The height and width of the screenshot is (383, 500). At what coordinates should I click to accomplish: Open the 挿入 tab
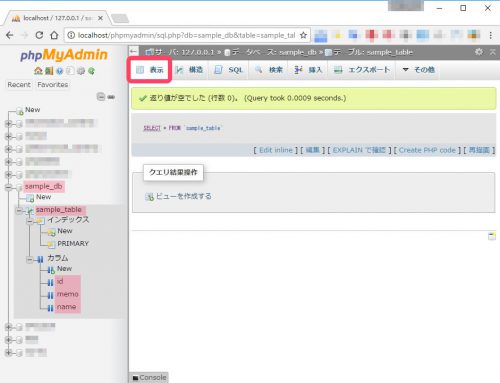[308, 70]
